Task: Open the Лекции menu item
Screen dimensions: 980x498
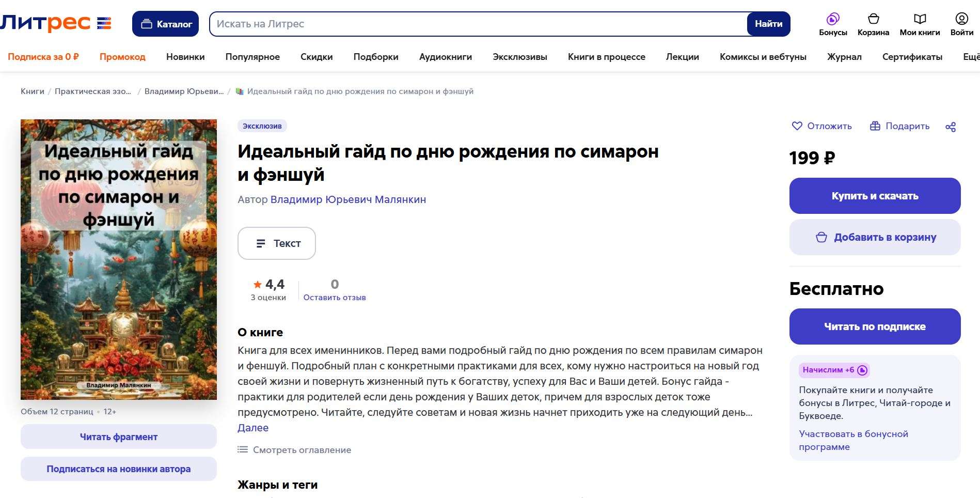Action: point(683,57)
